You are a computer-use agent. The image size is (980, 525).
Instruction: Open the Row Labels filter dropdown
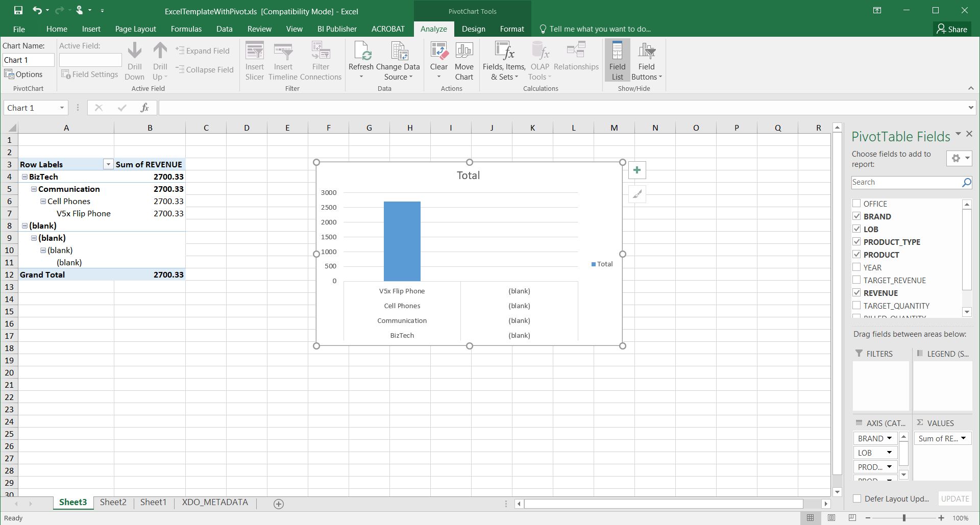[108, 164]
